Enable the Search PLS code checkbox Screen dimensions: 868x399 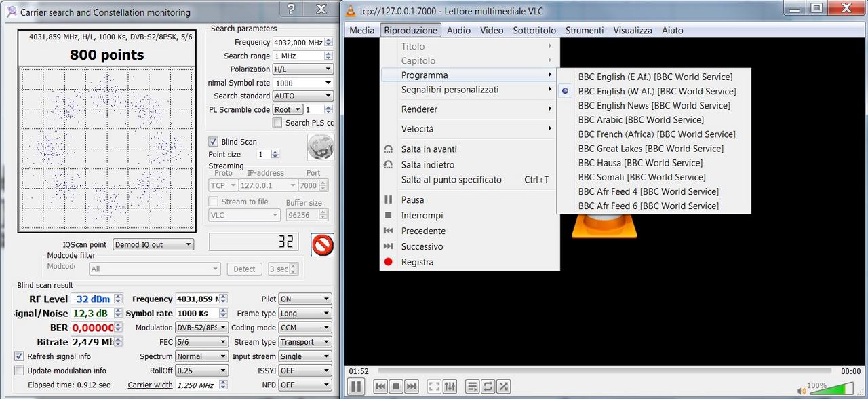tap(277, 123)
